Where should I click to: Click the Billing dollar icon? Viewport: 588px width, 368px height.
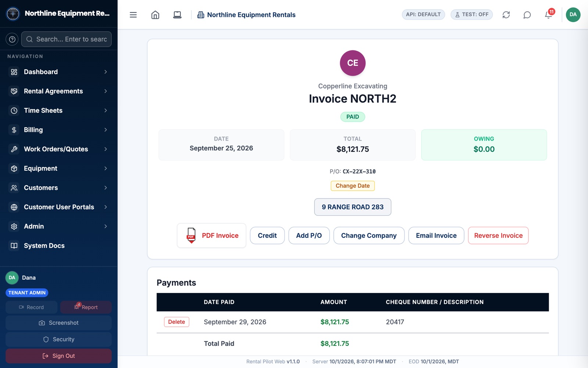point(14,130)
